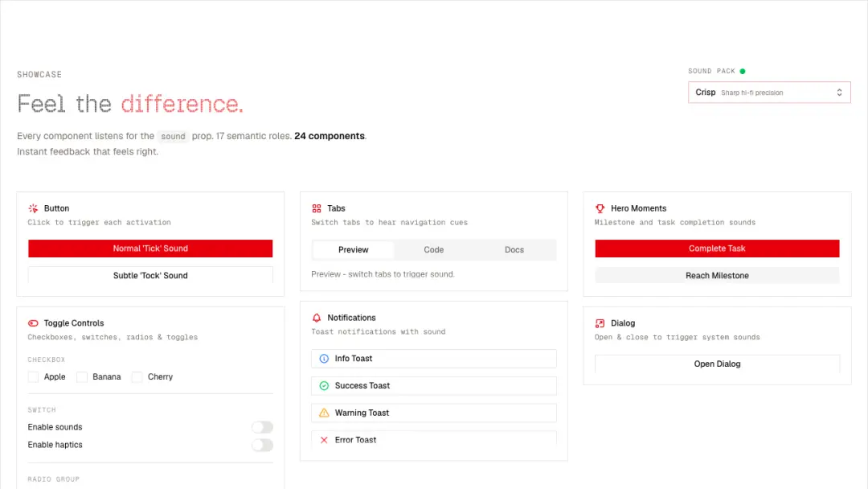
Task: Click the SHOWCASE section label
Action: [x=39, y=74]
